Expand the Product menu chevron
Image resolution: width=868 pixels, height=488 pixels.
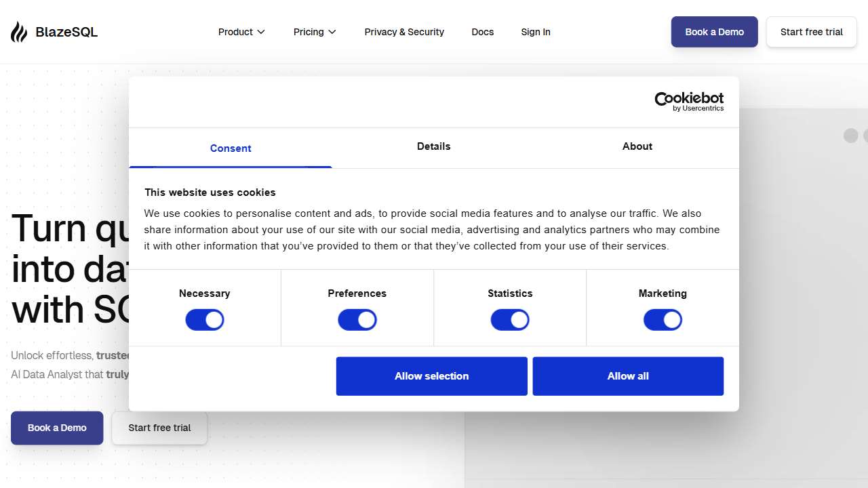click(x=261, y=32)
